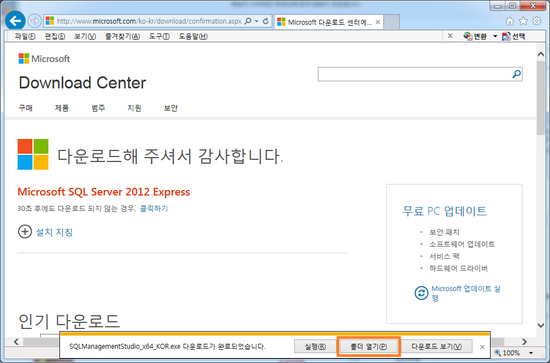Open the Tools gear icon

pos(537,21)
